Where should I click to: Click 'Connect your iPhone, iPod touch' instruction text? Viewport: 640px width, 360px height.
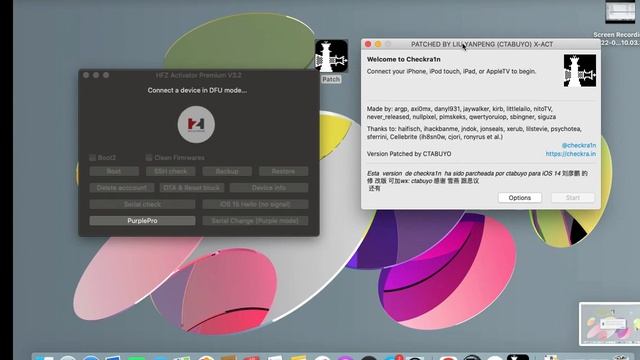451,71
